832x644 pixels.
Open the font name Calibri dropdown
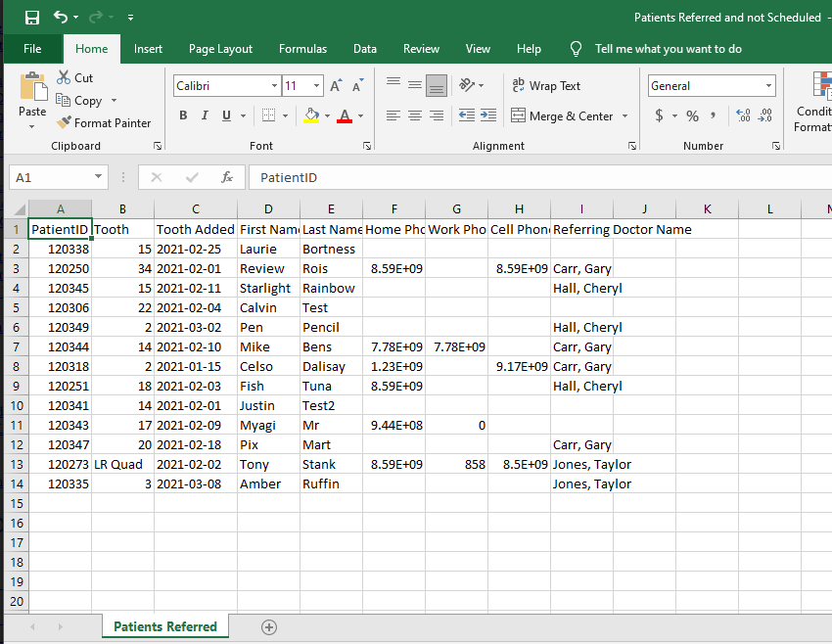[274, 86]
